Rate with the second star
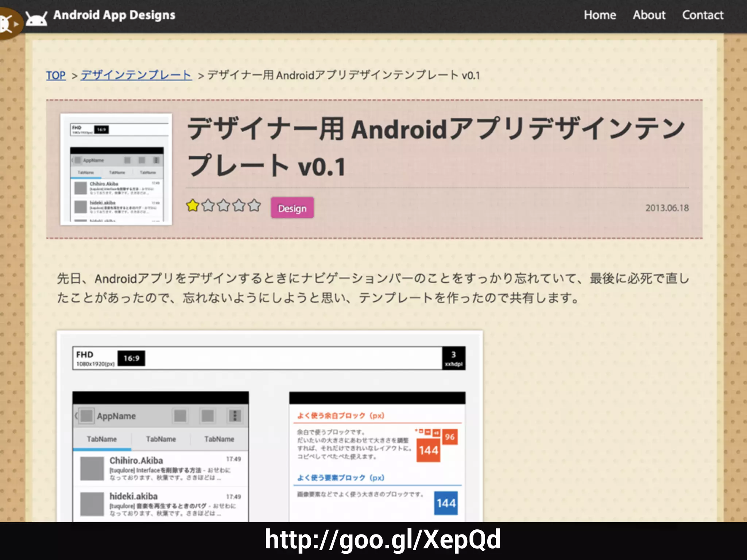Image resolution: width=747 pixels, height=560 pixels. [x=208, y=206]
